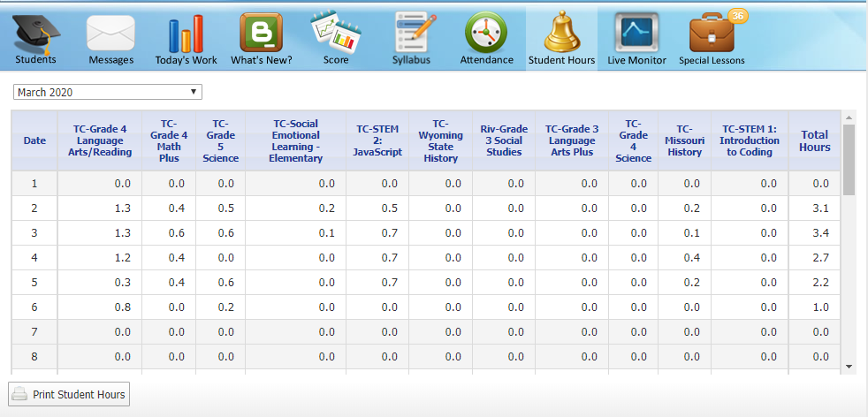
Task: Click the Print Student Hours button
Action: [69, 394]
